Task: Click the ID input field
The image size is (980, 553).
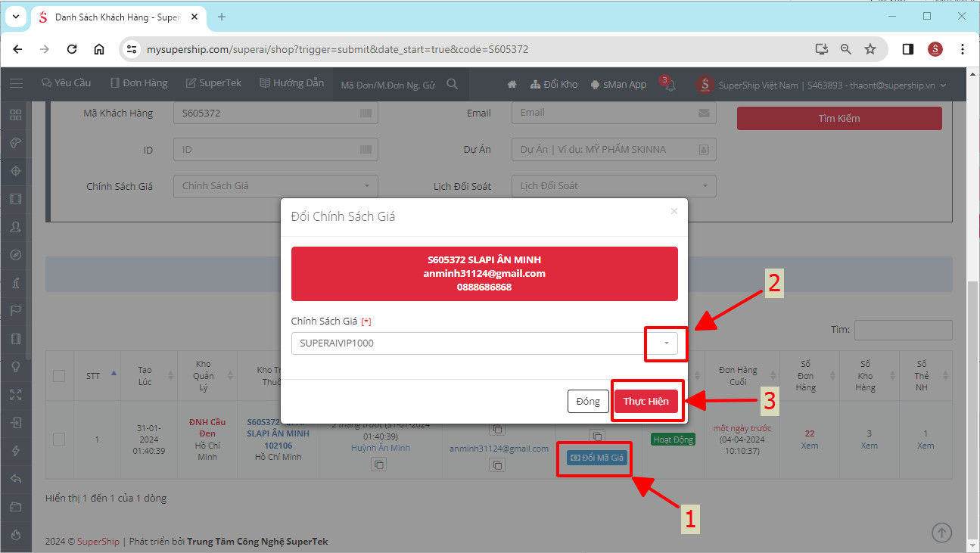Action: [275, 150]
